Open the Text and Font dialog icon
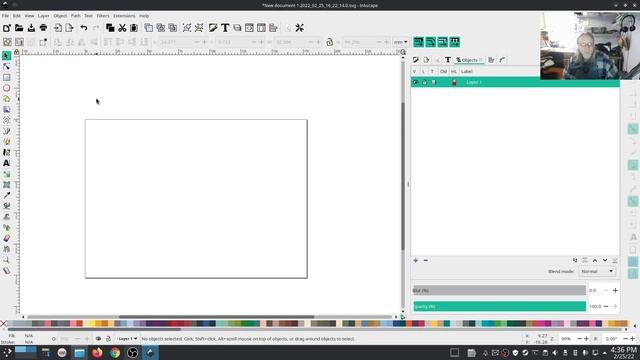Screen dimensions: 640x360 pyautogui.click(x=225, y=28)
